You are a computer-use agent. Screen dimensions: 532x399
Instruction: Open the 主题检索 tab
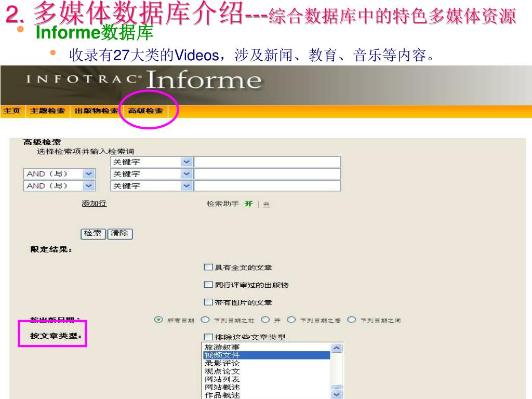tap(47, 111)
